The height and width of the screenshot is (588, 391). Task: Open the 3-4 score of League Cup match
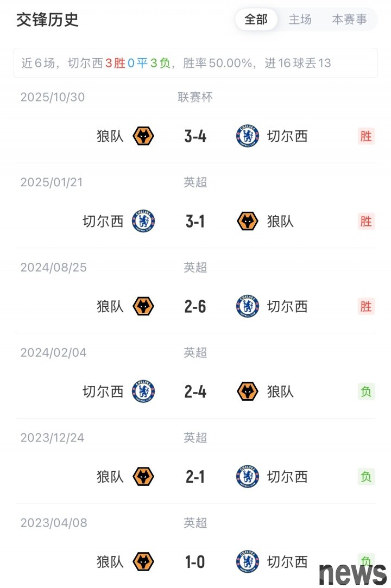(195, 136)
